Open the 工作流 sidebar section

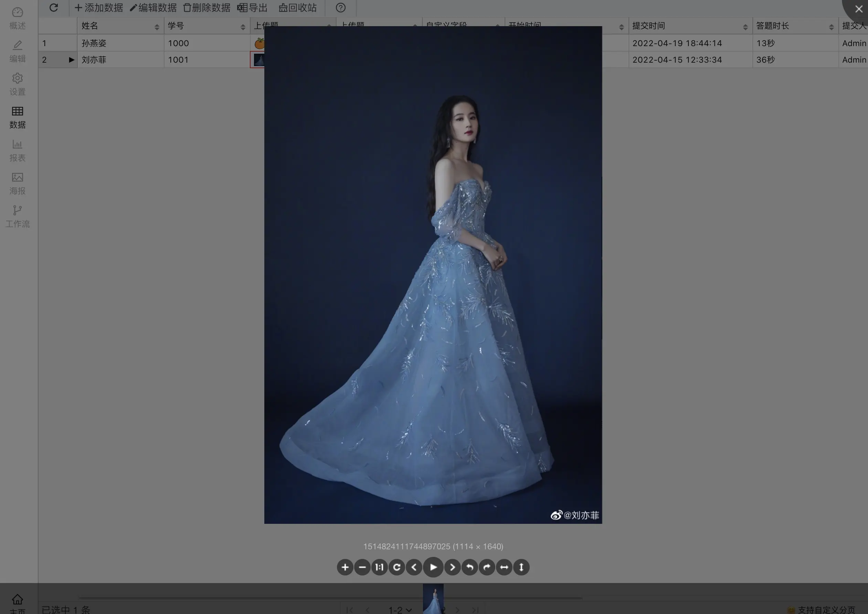click(x=18, y=216)
